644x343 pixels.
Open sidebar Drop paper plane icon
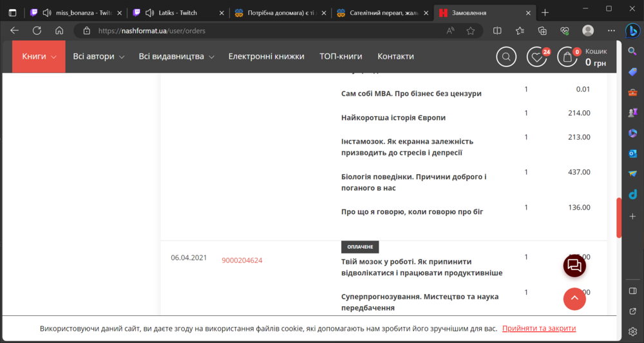pos(632,173)
